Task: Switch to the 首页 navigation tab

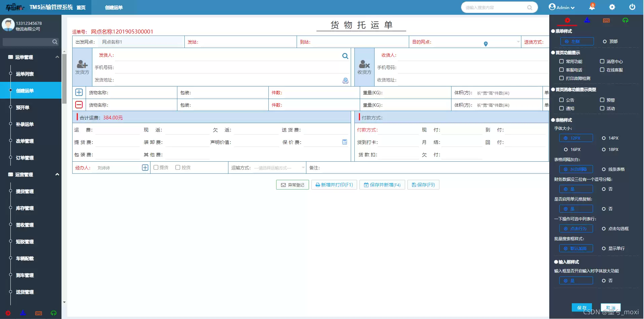Action: [x=81, y=7]
